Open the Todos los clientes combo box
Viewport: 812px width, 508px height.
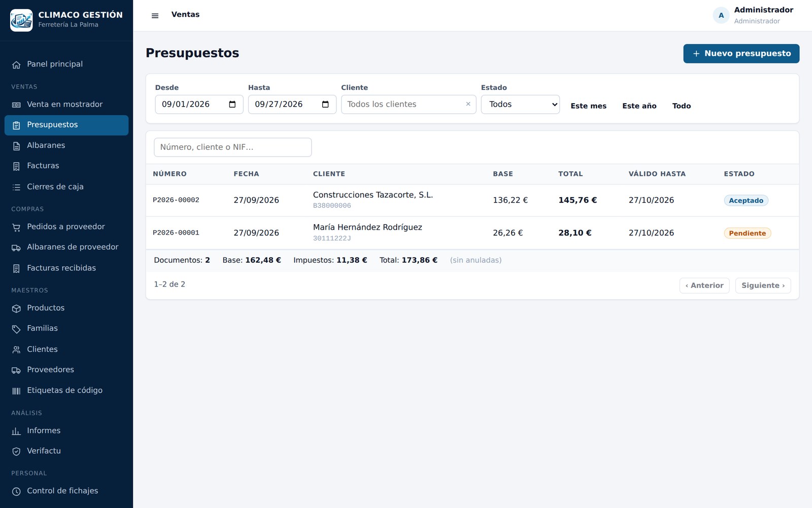[409, 105]
